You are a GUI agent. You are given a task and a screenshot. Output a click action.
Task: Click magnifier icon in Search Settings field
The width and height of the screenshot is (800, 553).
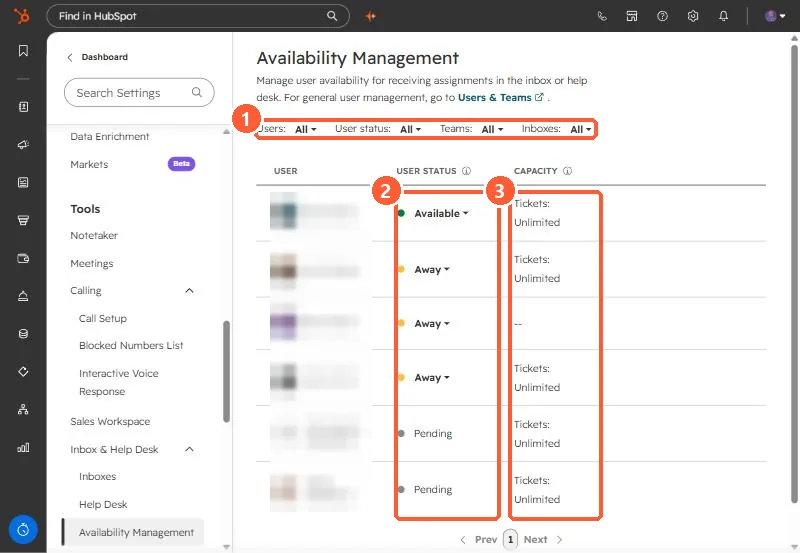pos(196,92)
